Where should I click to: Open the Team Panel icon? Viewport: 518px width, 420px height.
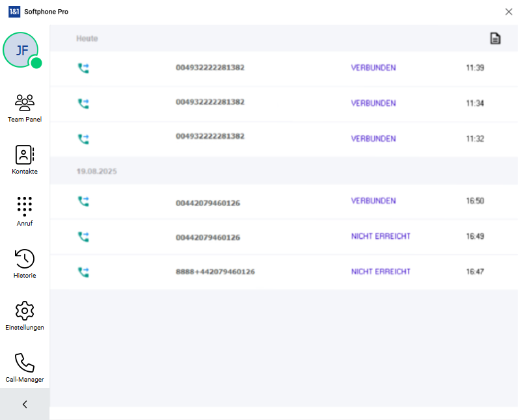(24, 102)
